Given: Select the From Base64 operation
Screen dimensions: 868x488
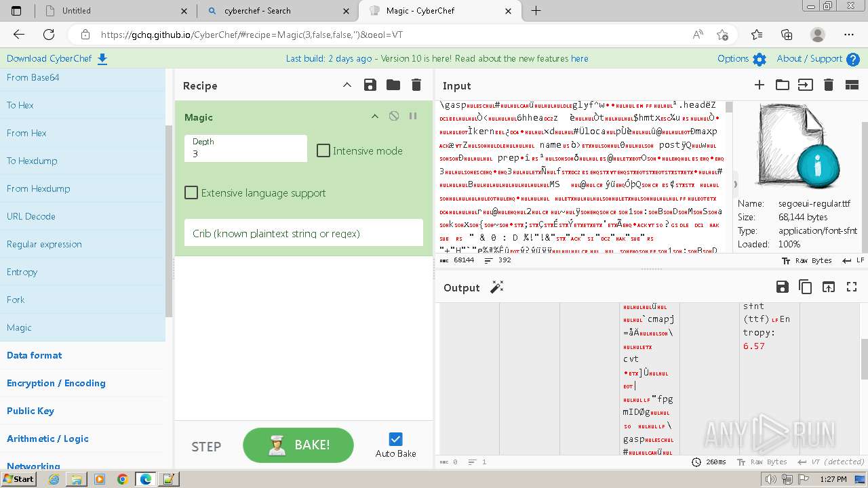Looking at the screenshot, I should (83, 77).
